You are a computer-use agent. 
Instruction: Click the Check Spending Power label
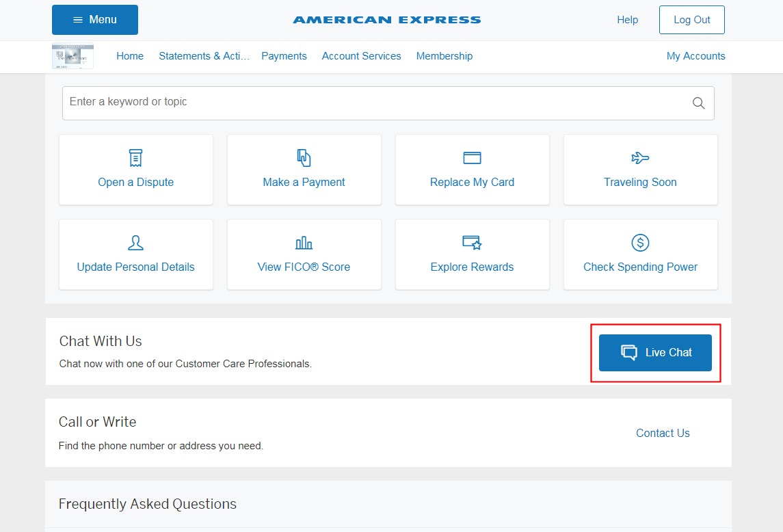click(640, 267)
